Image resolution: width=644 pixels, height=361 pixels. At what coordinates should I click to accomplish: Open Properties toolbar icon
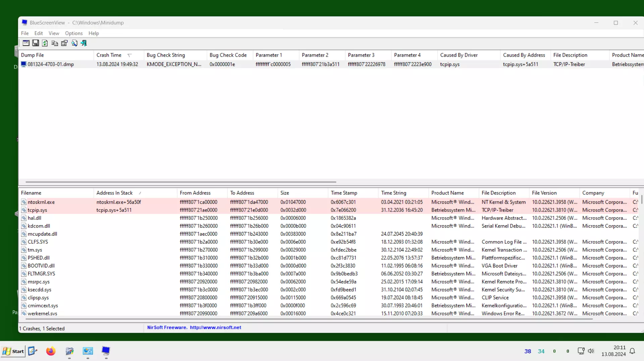64,43
